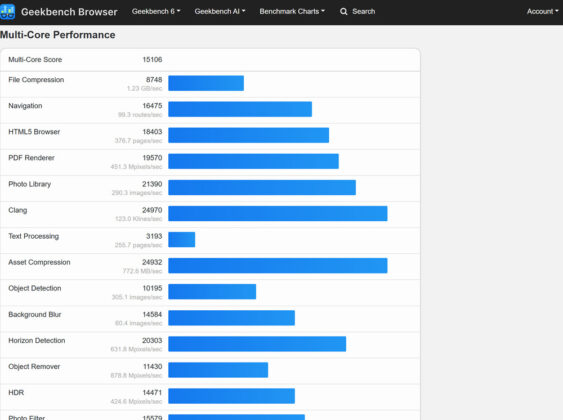Select the Asset Compression row label
563x420 pixels.
(x=39, y=262)
